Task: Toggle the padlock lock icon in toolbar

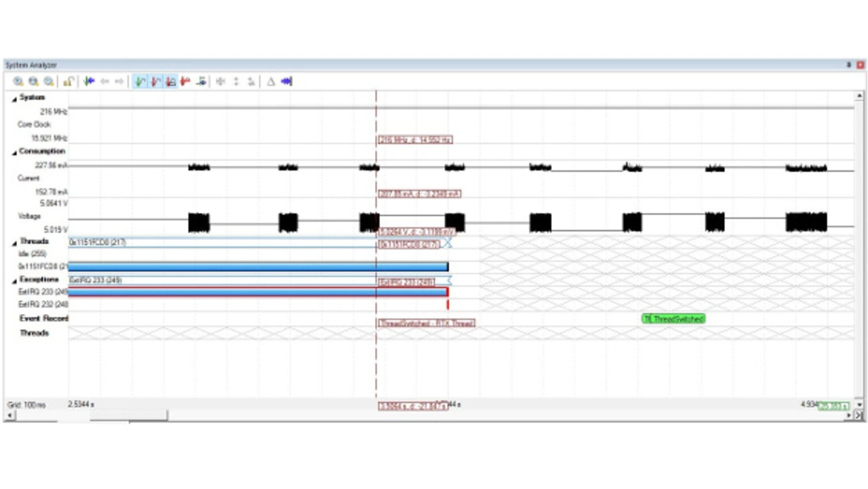Action: click(68, 81)
